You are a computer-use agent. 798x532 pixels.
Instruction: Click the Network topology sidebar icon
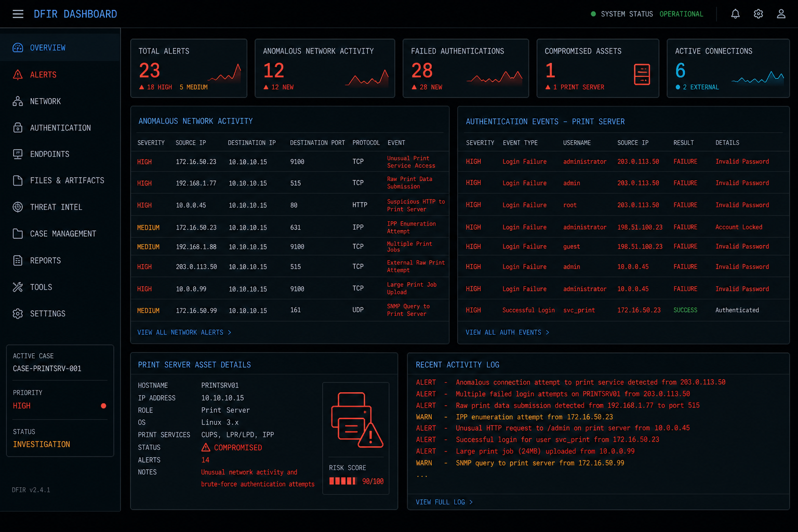(18, 101)
